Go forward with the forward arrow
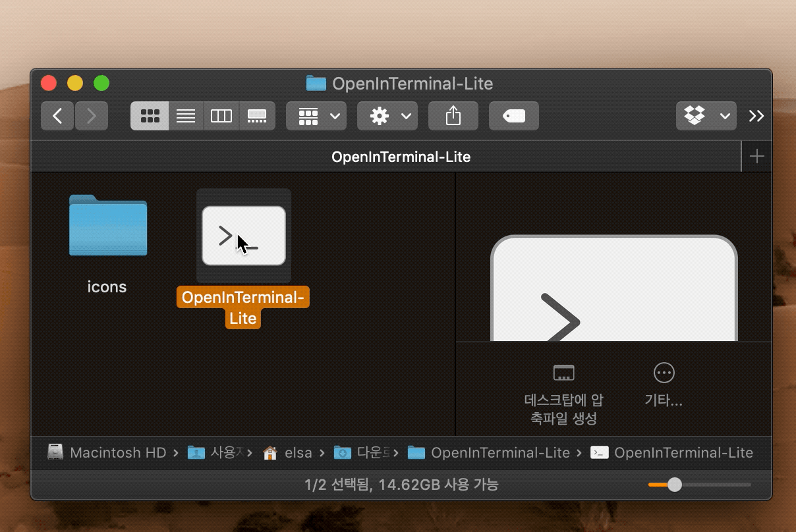The height and width of the screenshot is (532, 796). pos(91,117)
